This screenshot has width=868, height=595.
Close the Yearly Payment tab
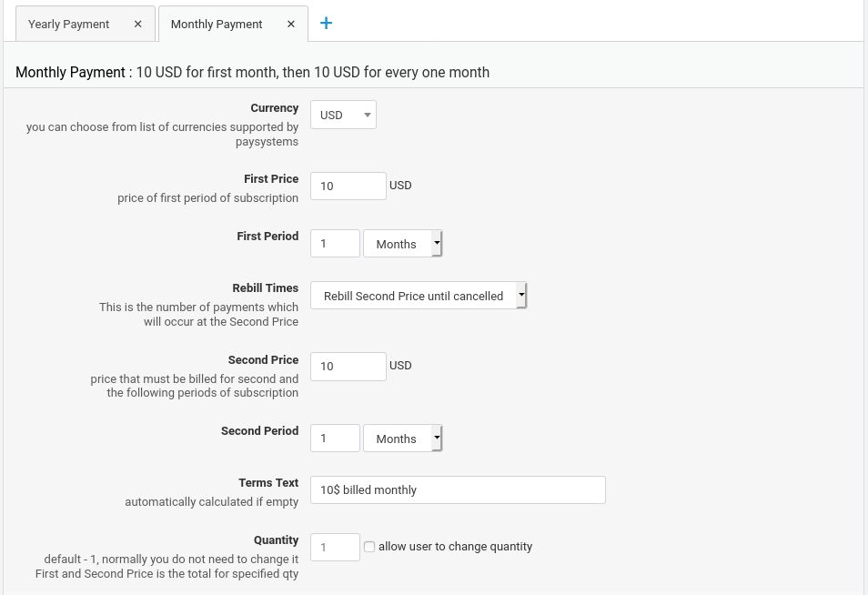138,25
